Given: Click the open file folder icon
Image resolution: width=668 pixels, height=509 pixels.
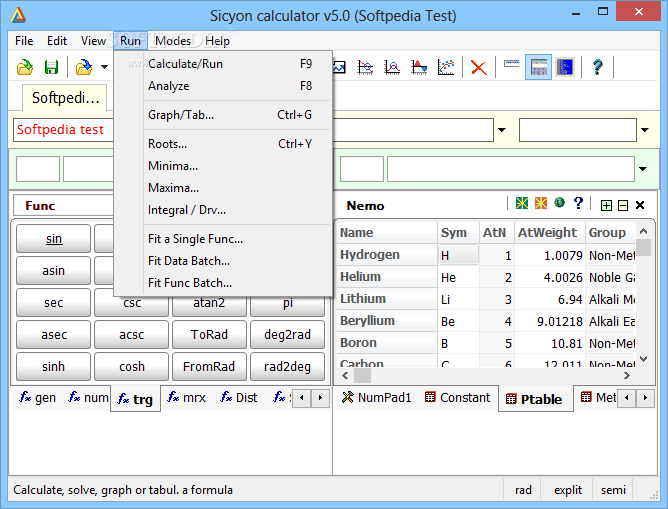Looking at the screenshot, I should pos(25,67).
